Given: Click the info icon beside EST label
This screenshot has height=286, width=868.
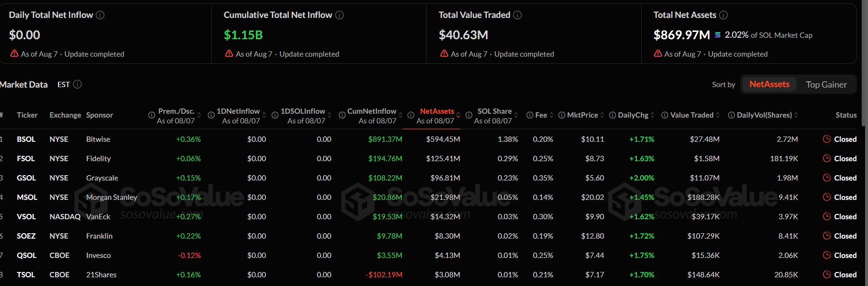Looking at the screenshot, I should [x=77, y=84].
